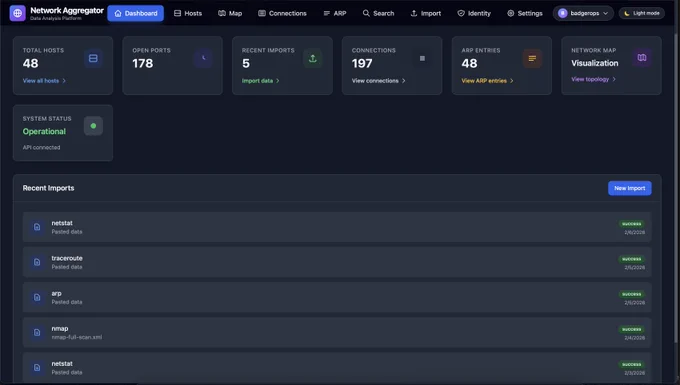Screen dimensions: 680x385
Task: Click the Open Ports card icon
Action: tap(203, 58)
